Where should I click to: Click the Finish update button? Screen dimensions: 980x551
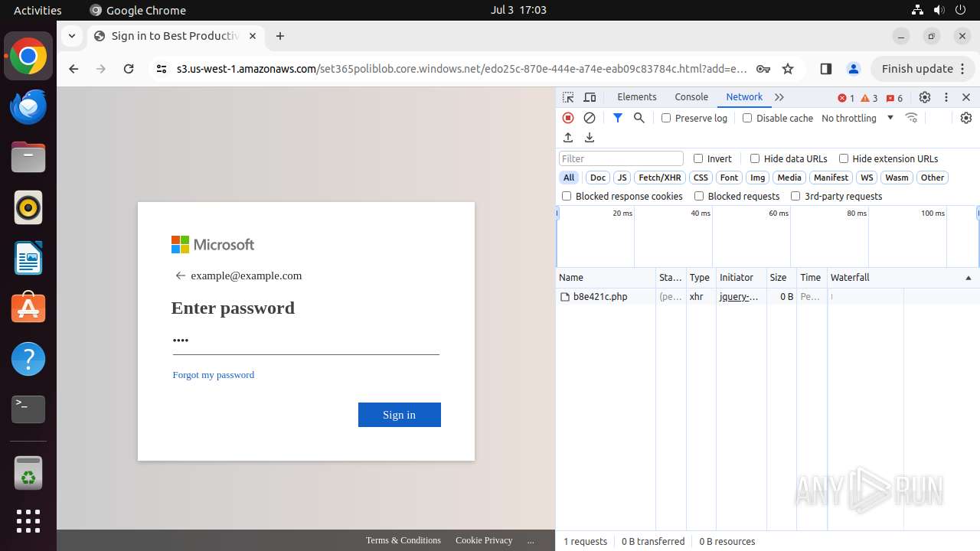click(923, 69)
